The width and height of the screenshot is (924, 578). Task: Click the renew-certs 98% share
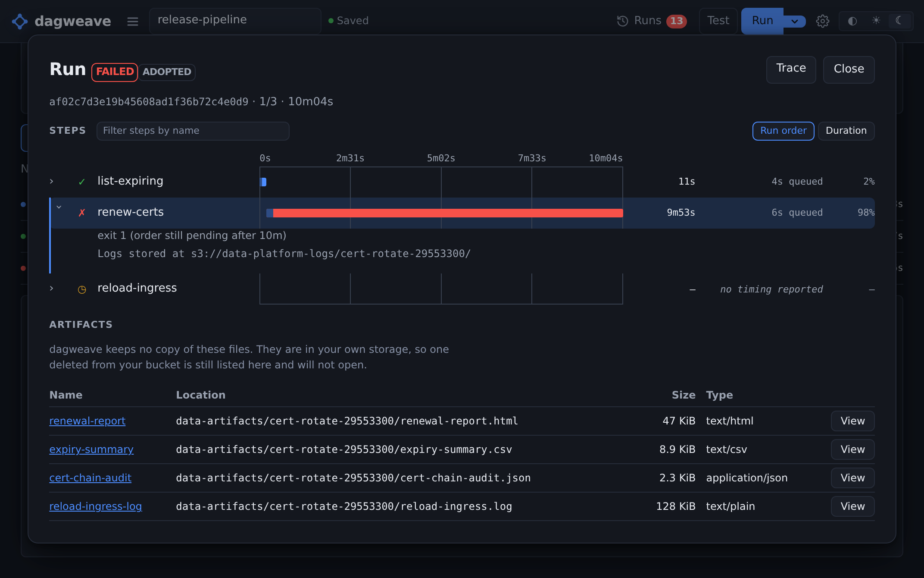coord(866,213)
